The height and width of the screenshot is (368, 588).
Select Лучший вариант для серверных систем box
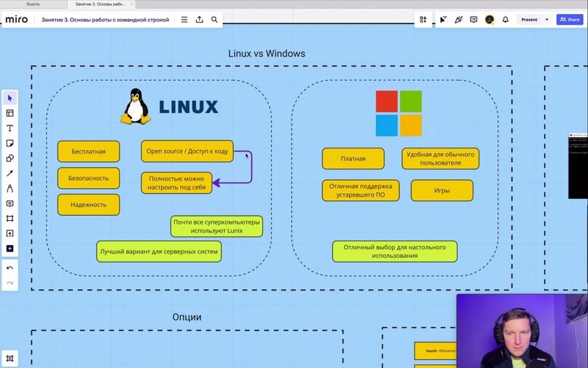159,251
